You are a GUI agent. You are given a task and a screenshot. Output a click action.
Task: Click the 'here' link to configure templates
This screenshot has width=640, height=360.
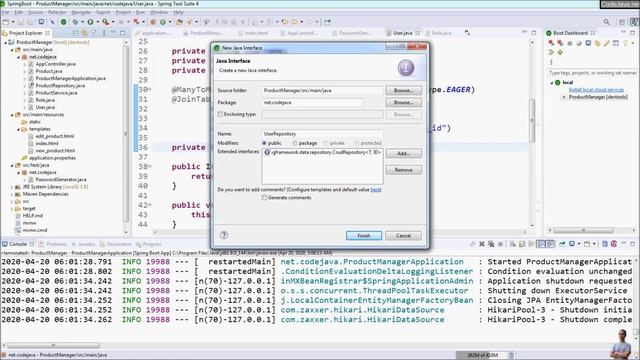click(376, 190)
